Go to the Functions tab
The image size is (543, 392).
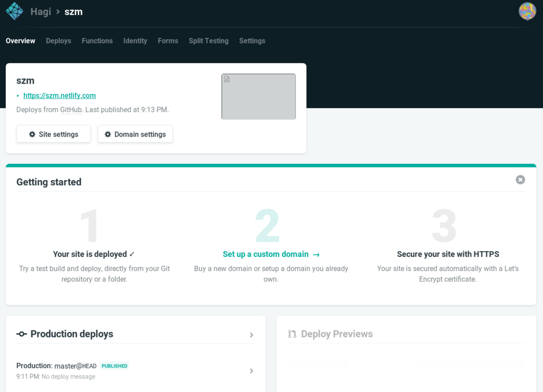(98, 41)
